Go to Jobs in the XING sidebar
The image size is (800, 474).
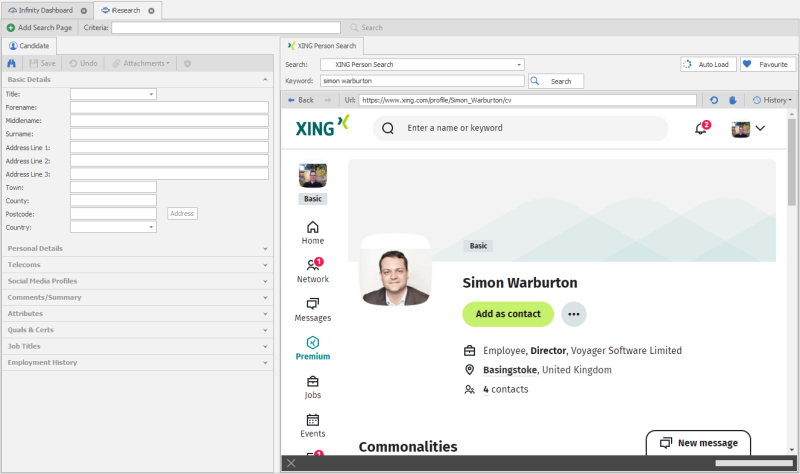click(x=312, y=387)
